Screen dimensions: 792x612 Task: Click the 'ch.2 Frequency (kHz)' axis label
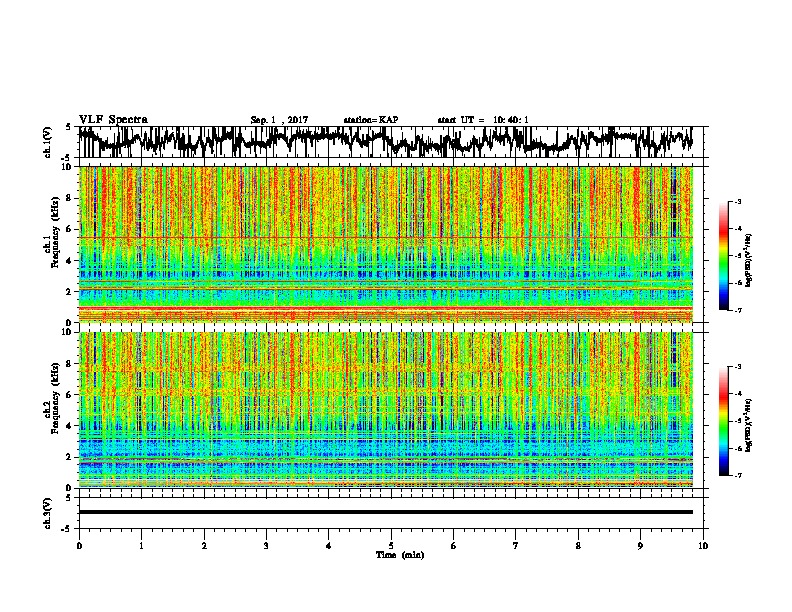click(51, 398)
